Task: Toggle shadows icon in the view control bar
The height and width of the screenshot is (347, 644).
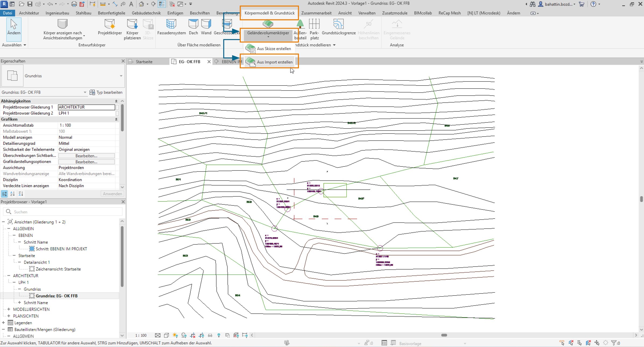Action: point(184,335)
